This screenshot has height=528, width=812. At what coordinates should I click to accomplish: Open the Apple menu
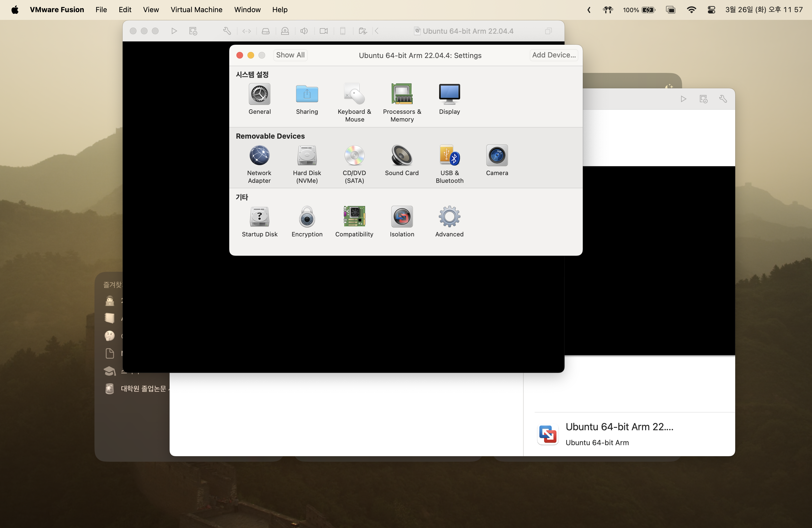click(15, 10)
